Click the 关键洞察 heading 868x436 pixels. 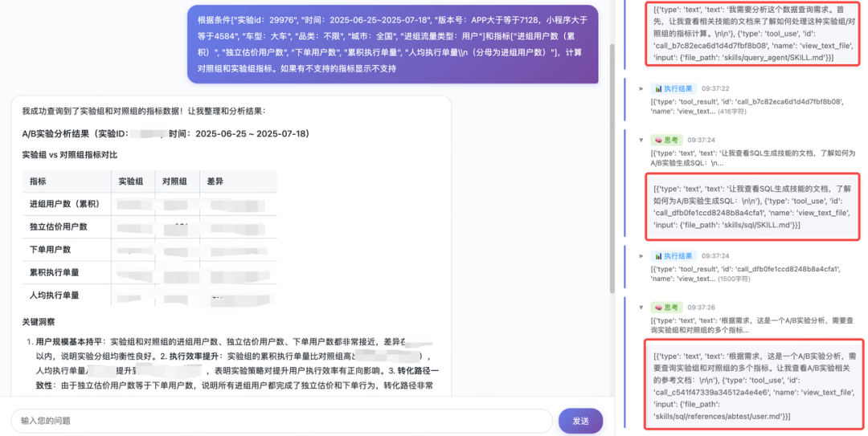tap(39, 322)
